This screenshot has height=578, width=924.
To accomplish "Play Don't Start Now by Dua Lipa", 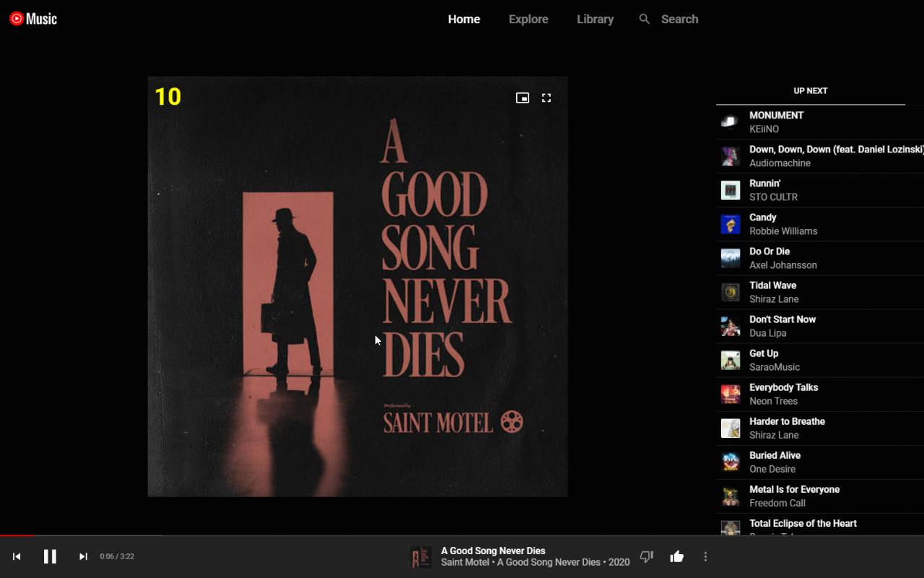I will 820,326.
